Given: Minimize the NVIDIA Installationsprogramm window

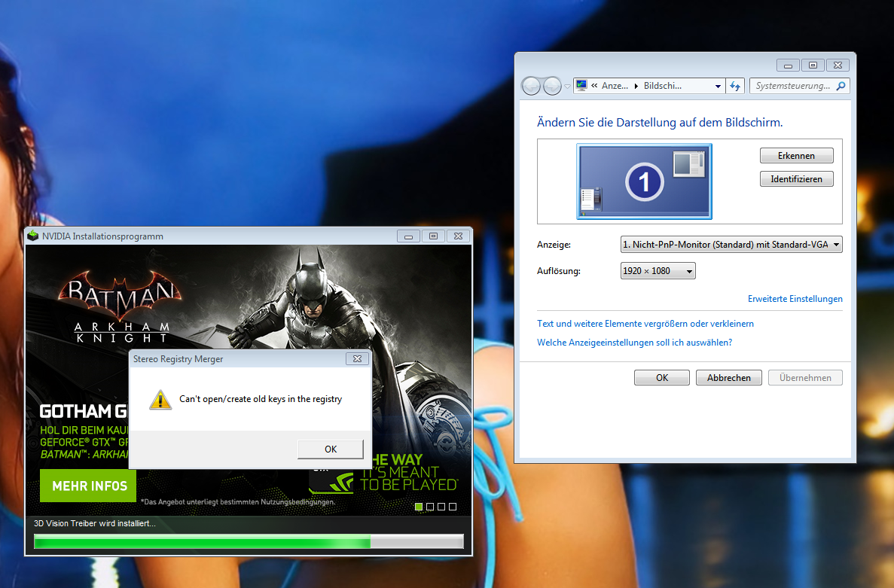Looking at the screenshot, I should (408, 236).
